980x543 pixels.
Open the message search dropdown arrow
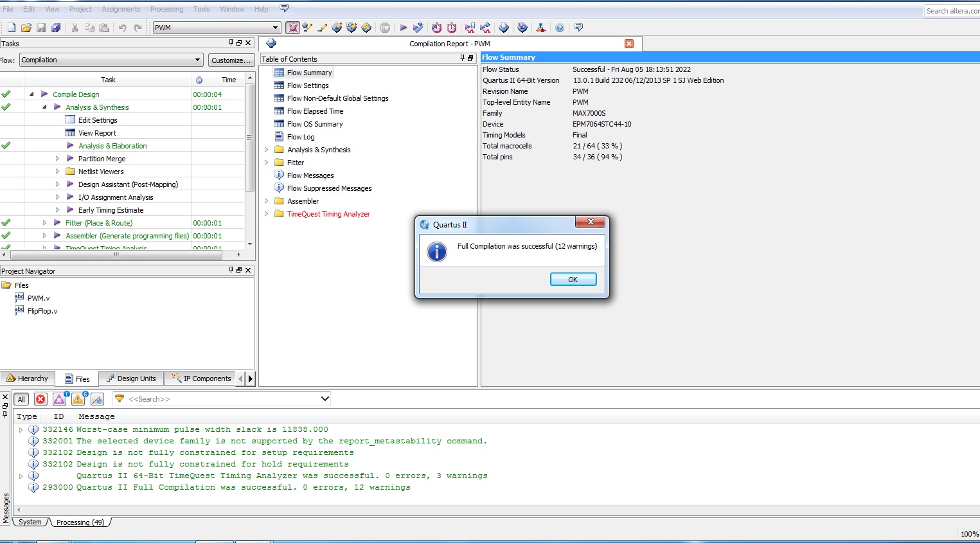[325, 399]
